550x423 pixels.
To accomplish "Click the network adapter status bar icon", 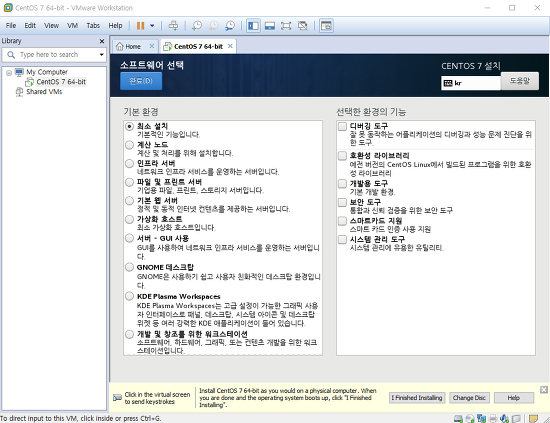I will [481, 418].
